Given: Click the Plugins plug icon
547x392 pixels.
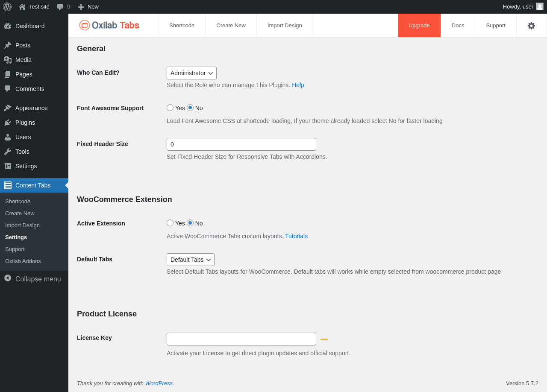Looking at the screenshot, I should tap(8, 123).
